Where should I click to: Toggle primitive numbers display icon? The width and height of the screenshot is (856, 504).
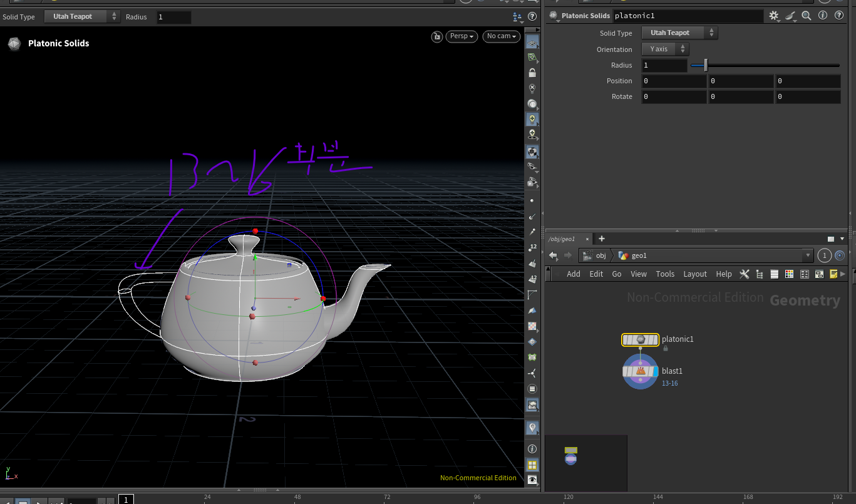click(532, 279)
